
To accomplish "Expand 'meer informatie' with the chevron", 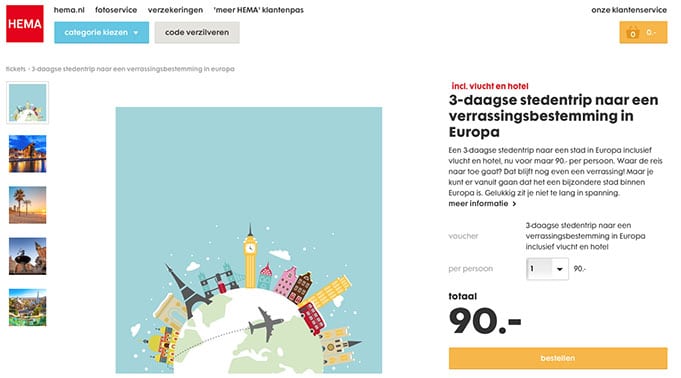I will click(x=483, y=203).
